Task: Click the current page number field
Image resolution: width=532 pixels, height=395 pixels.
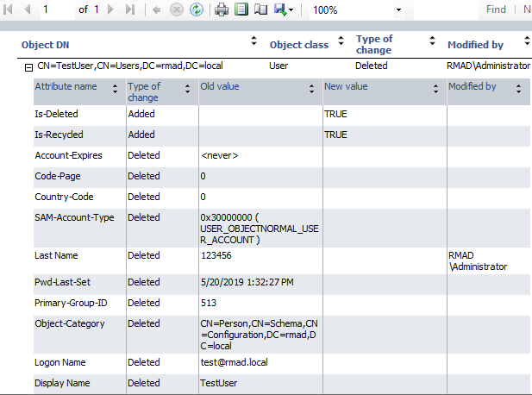Action: click(56, 9)
